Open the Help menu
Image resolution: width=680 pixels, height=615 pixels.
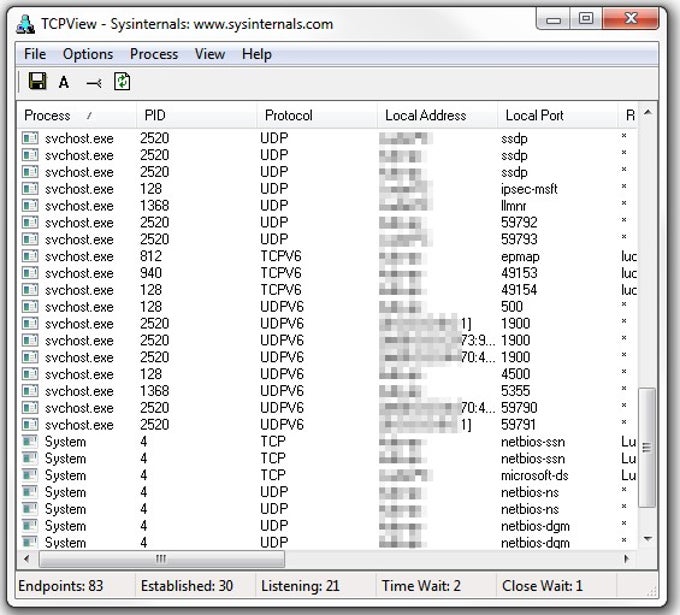(x=257, y=54)
